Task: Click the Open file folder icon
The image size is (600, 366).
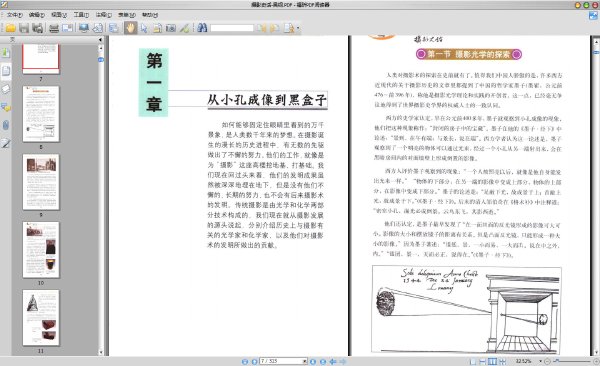Action: (10, 28)
